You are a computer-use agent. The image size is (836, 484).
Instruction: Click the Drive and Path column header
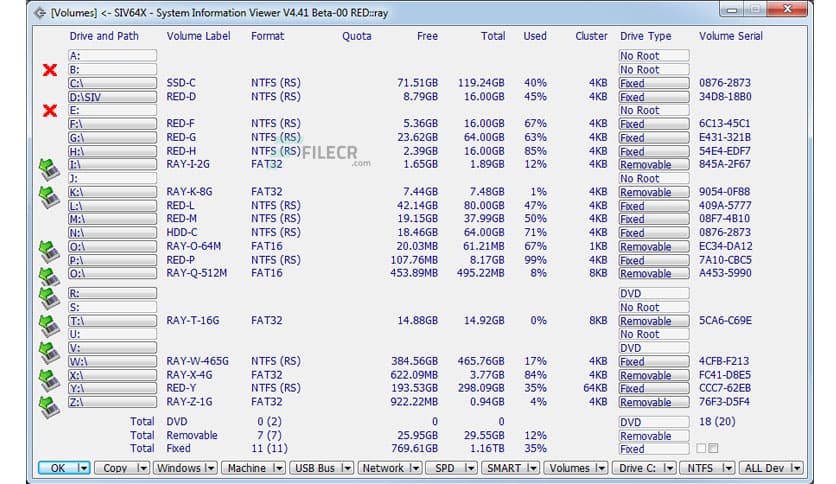pyautogui.click(x=104, y=36)
